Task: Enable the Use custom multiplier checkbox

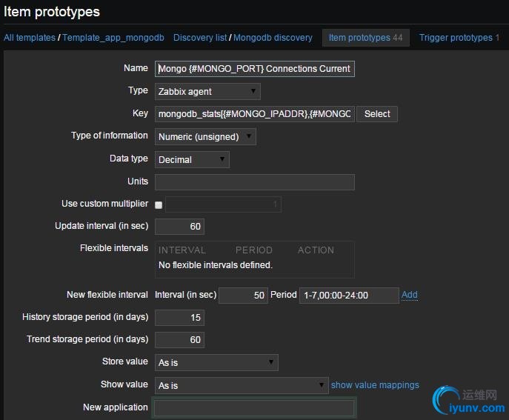Action: 159,204
